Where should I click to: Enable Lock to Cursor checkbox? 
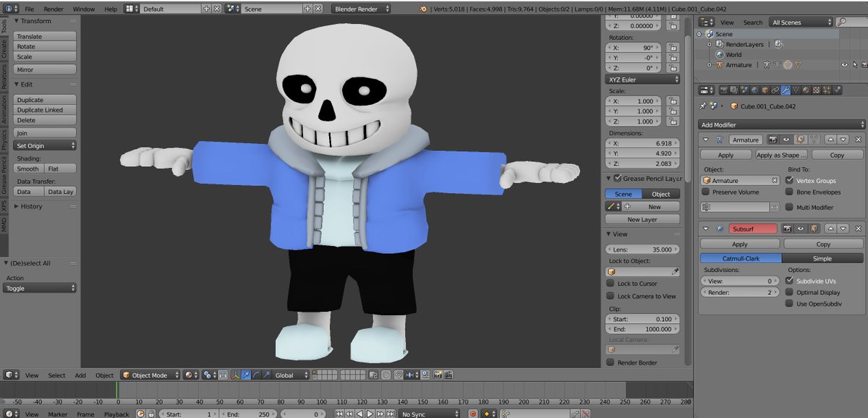click(610, 283)
